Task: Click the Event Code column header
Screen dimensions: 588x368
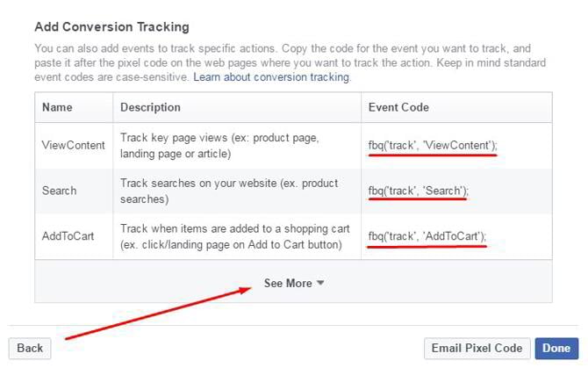Action: click(x=400, y=107)
